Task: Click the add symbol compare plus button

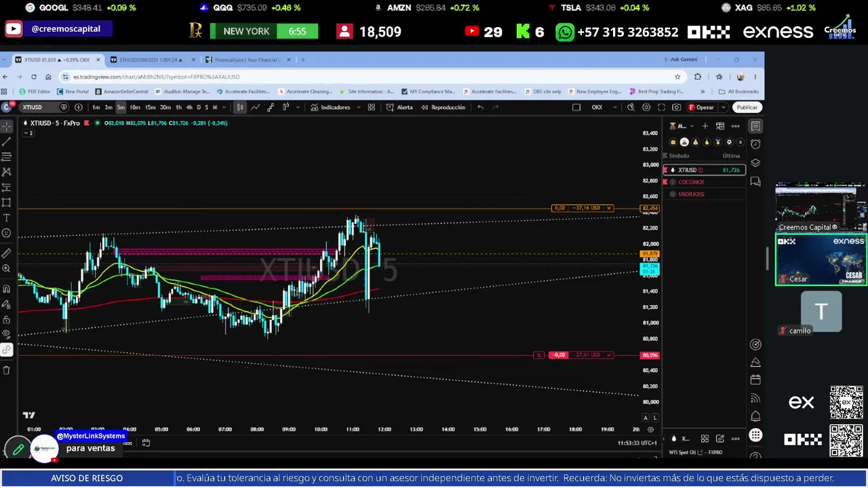Action: point(79,107)
